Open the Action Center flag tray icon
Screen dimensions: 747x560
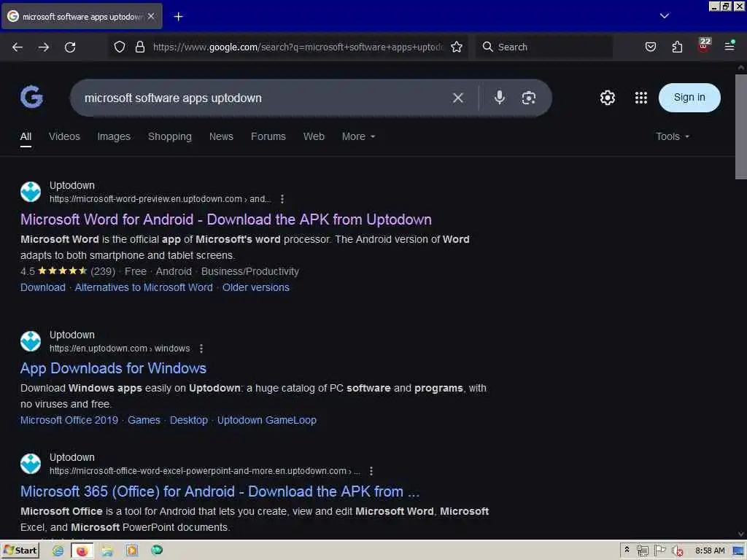659,551
